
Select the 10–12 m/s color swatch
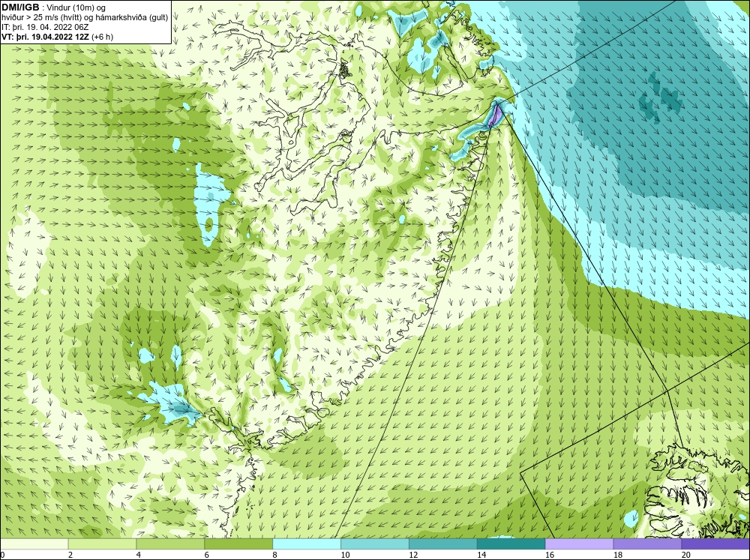(x=374, y=544)
